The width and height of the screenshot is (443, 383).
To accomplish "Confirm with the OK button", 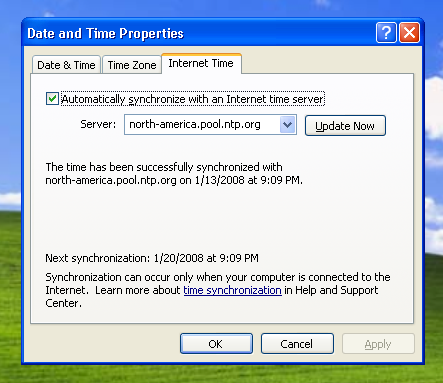I will (x=216, y=344).
